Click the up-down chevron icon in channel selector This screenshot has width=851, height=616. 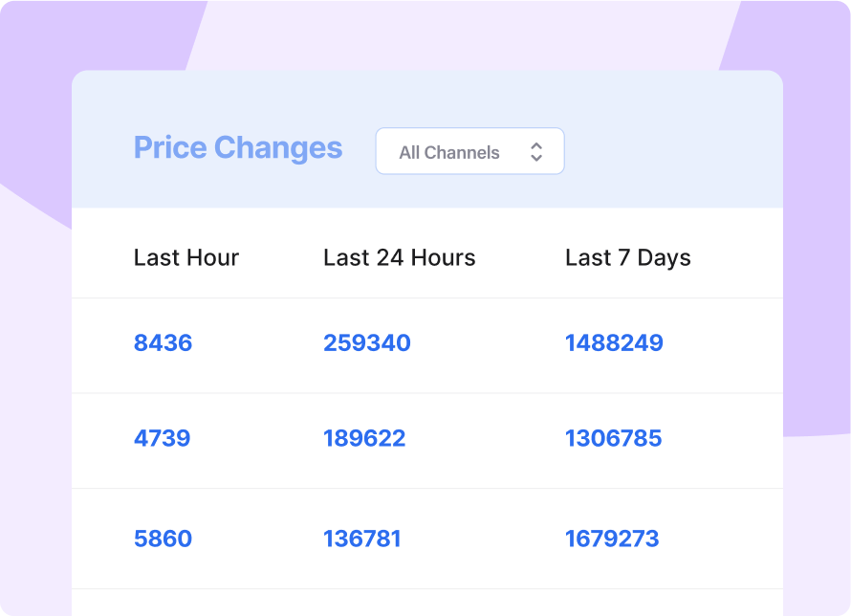[x=536, y=152]
